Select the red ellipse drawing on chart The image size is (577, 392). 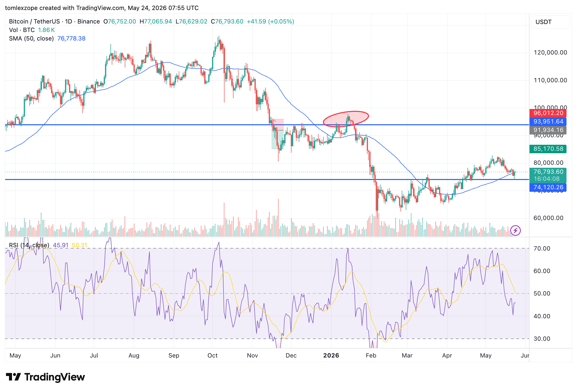[346, 119]
